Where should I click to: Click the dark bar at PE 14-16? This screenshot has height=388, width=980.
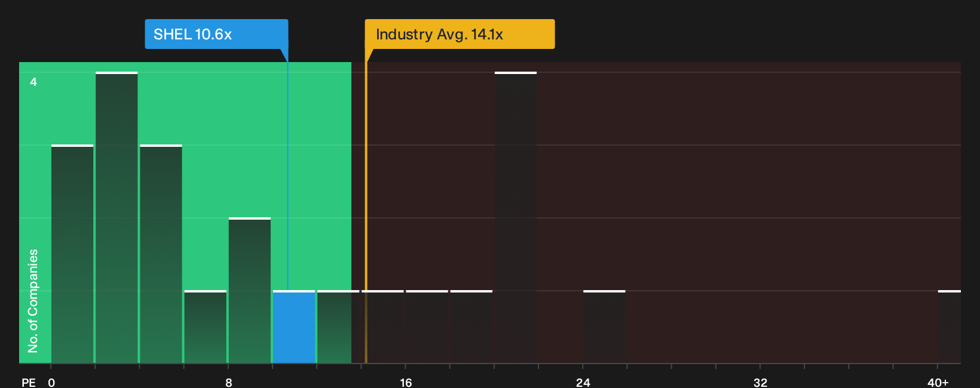pyautogui.click(x=382, y=327)
